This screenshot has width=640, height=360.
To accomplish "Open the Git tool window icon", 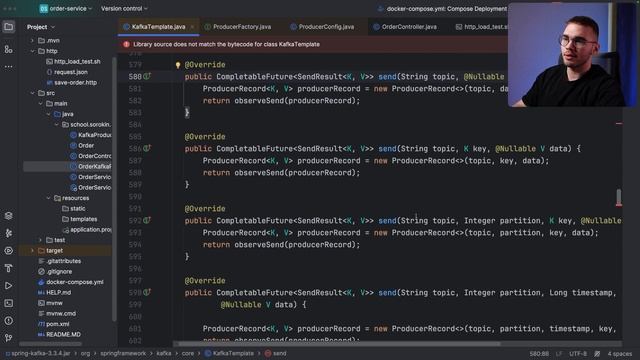I will pos(9,338).
